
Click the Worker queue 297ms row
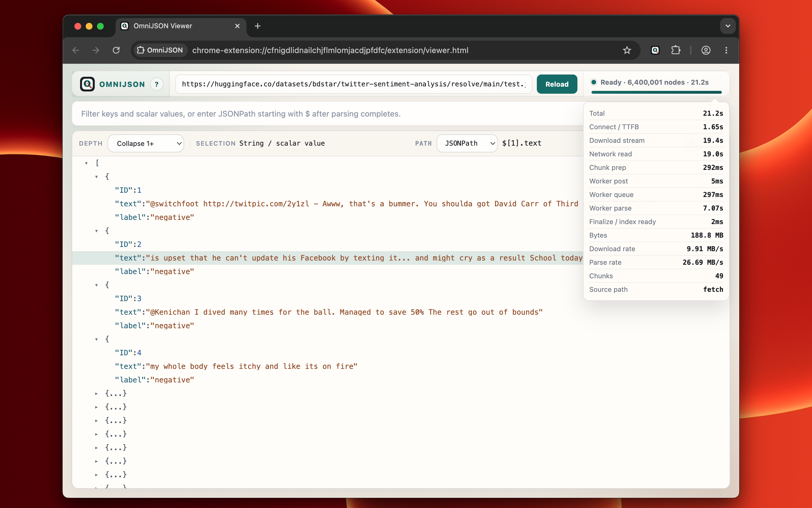pyautogui.click(x=656, y=195)
